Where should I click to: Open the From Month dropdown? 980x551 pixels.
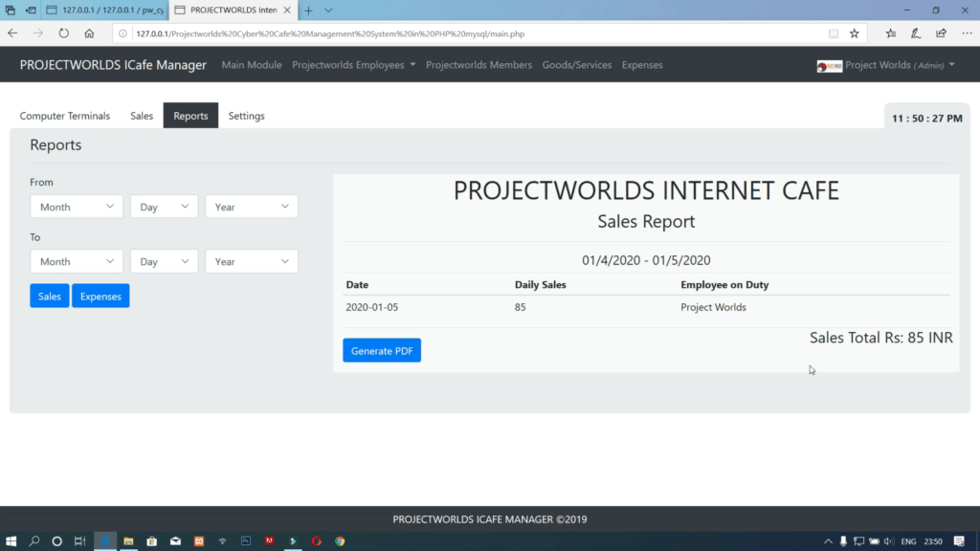pos(76,206)
